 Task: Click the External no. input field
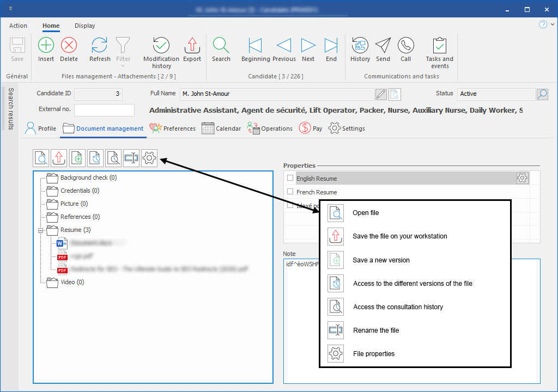tap(104, 110)
